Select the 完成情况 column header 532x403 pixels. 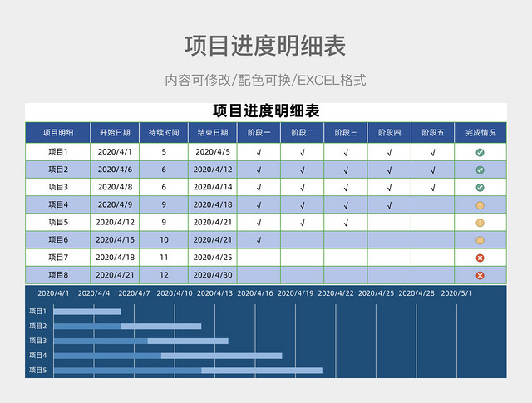pos(480,133)
